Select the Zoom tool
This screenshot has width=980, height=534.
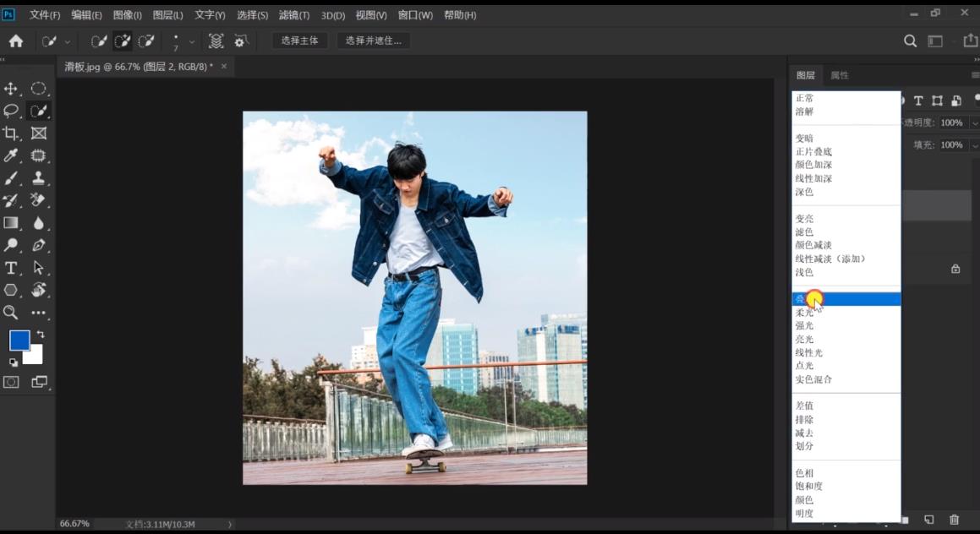(11, 313)
